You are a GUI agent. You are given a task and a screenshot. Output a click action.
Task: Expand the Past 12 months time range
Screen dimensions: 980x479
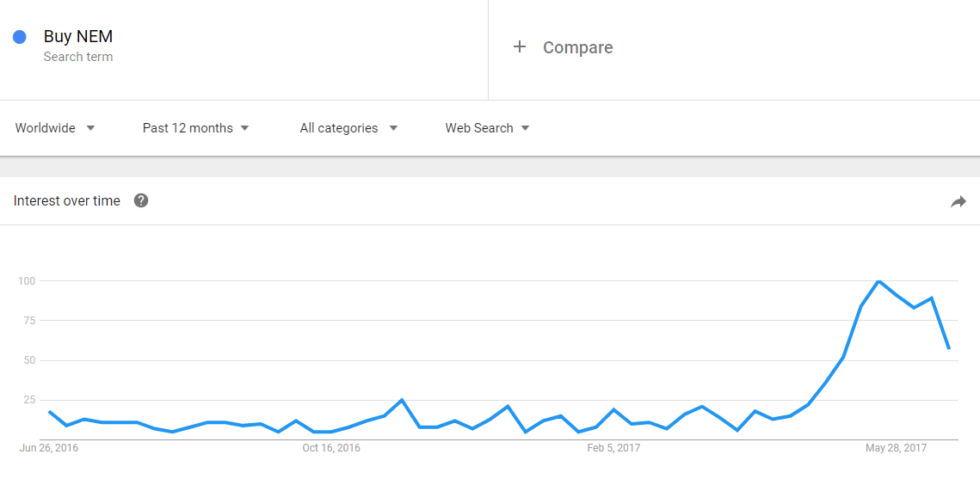[195, 128]
